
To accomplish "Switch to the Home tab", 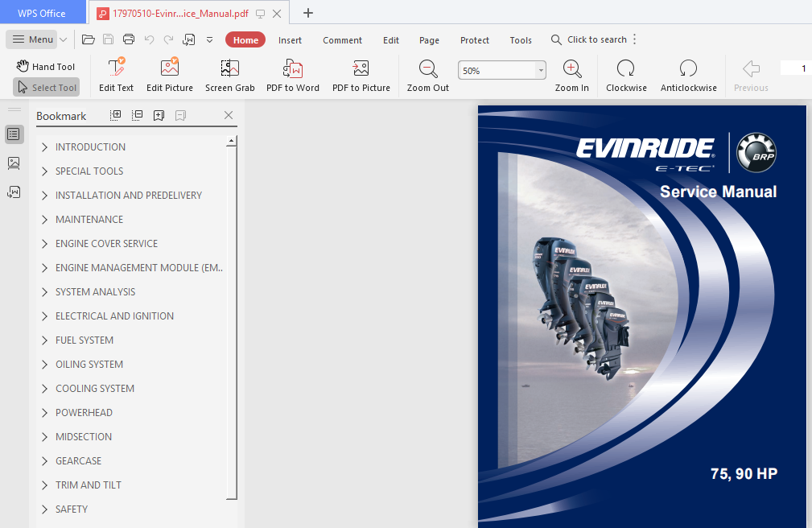I will (245, 40).
